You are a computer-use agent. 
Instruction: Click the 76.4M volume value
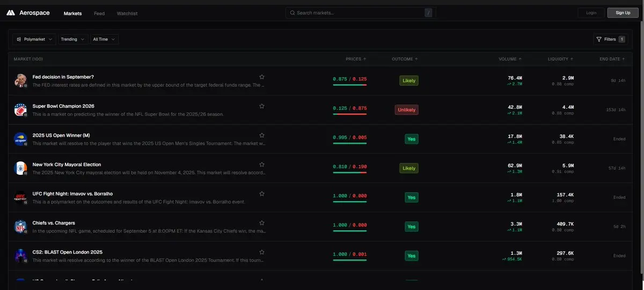515,78
